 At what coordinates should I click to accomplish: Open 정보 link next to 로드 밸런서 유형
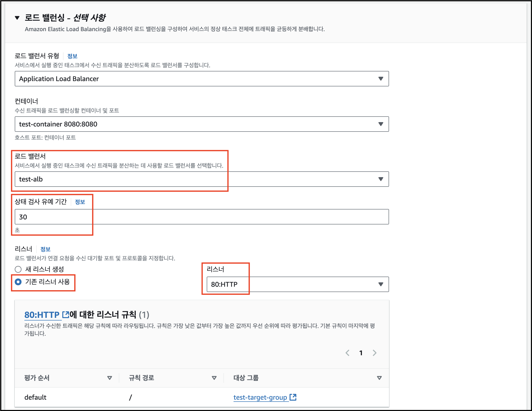72,56
